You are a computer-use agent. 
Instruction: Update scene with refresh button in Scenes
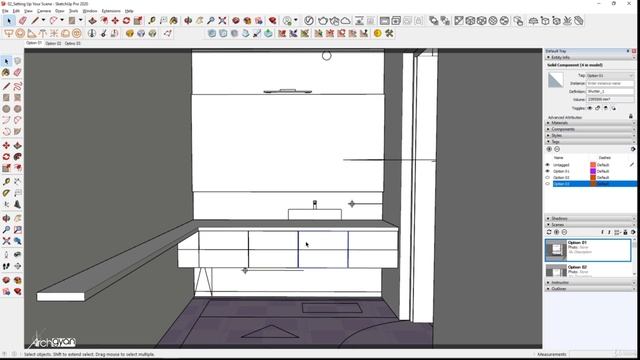pos(549,232)
